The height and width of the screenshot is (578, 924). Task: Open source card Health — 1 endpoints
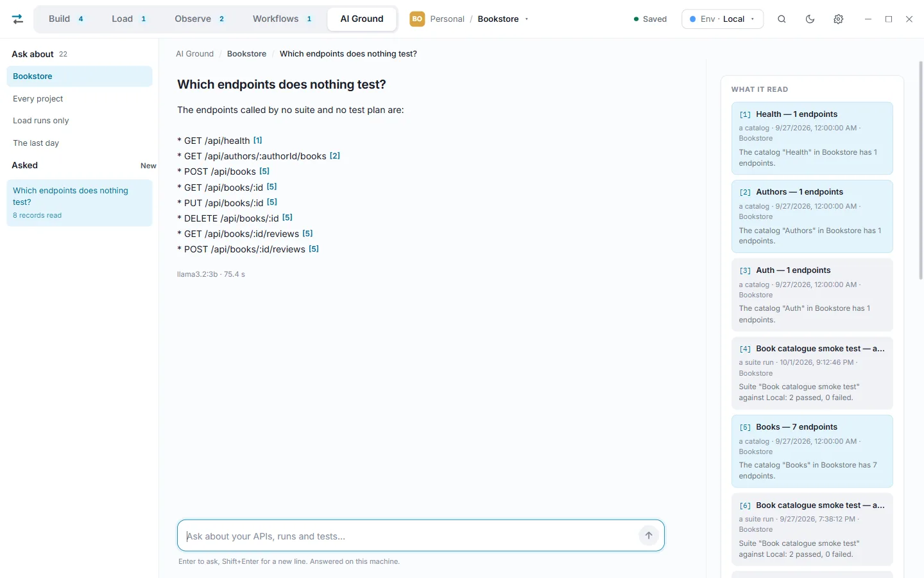pyautogui.click(x=812, y=138)
